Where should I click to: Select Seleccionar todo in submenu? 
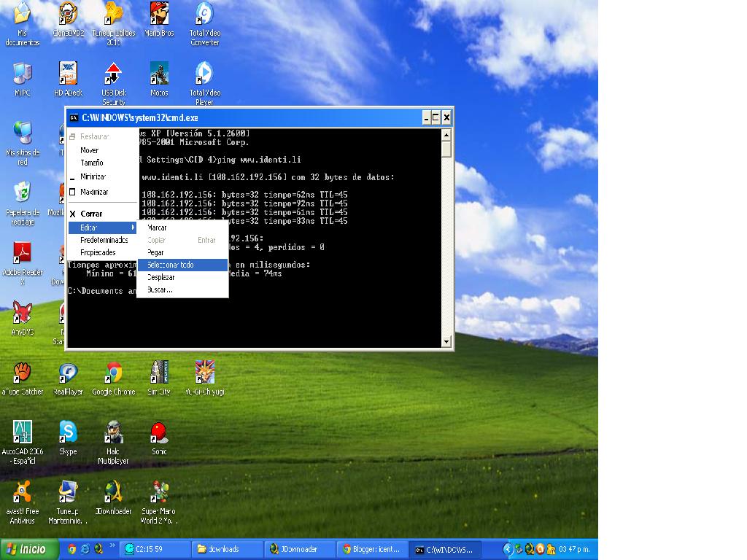point(182,265)
